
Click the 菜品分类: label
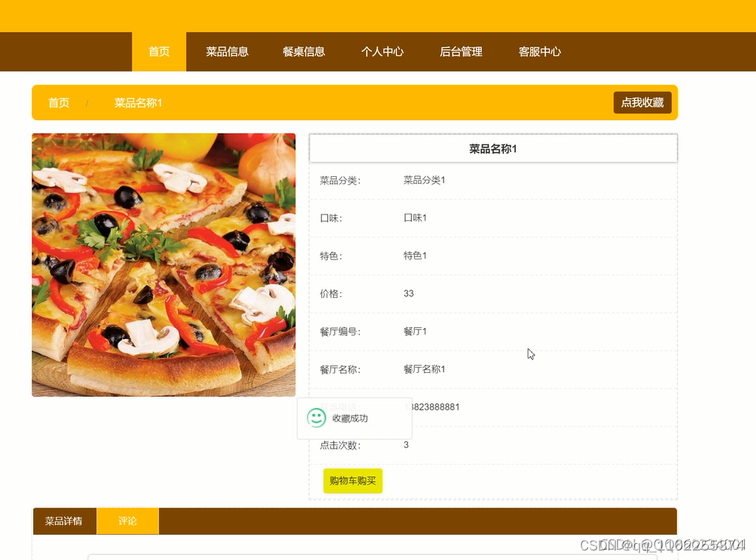340,181
